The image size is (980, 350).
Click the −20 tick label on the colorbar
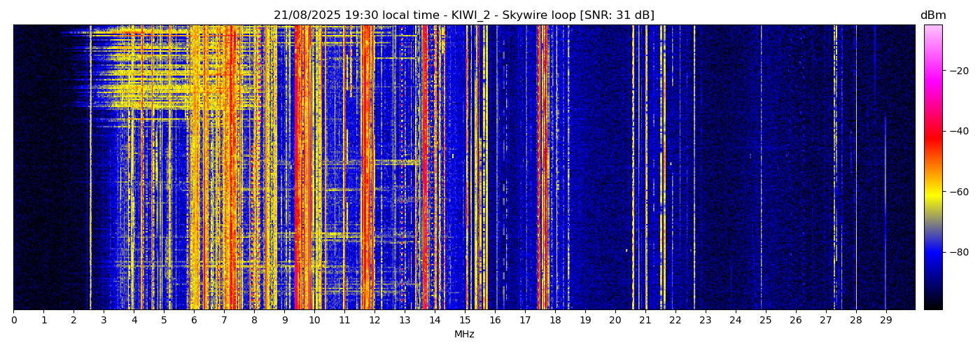958,71
